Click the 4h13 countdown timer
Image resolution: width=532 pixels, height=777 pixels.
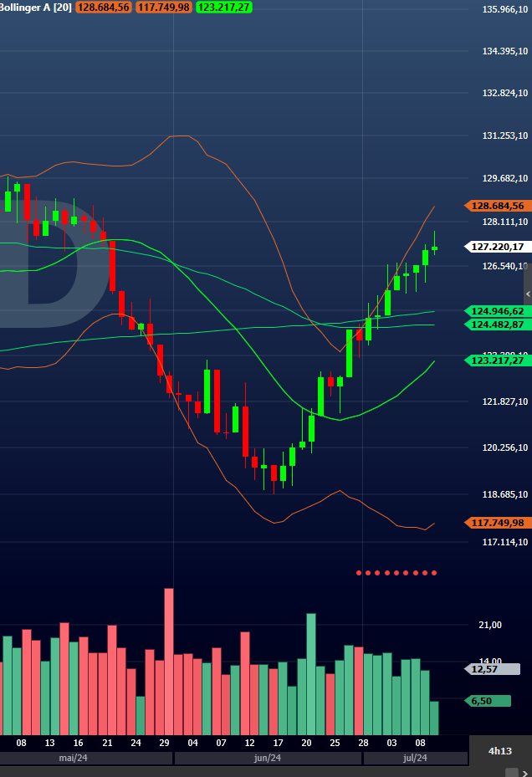(499, 751)
